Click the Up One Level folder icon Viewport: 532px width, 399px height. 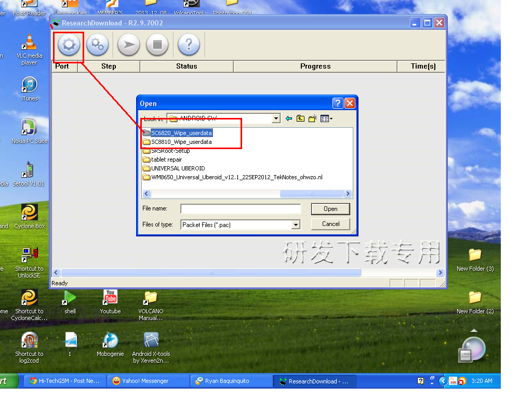[300, 119]
